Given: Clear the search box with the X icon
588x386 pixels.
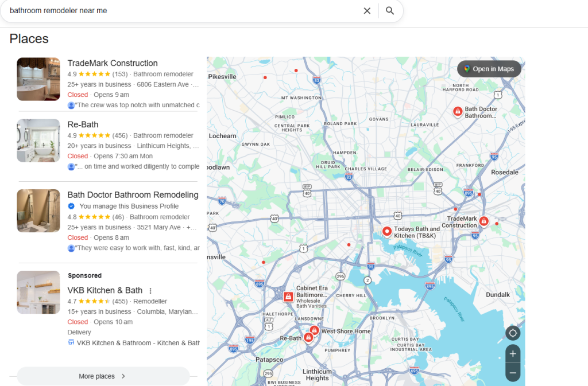Looking at the screenshot, I should (x=367, y=11).
